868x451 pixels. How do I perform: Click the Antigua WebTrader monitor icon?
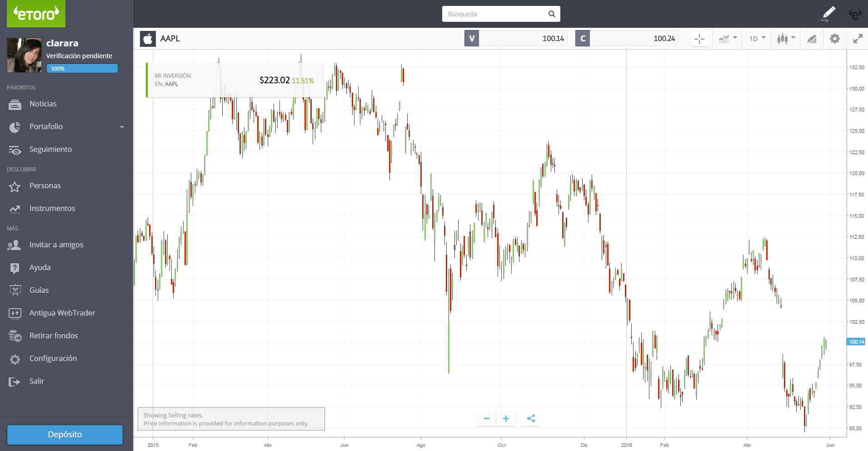coord(15,313)
